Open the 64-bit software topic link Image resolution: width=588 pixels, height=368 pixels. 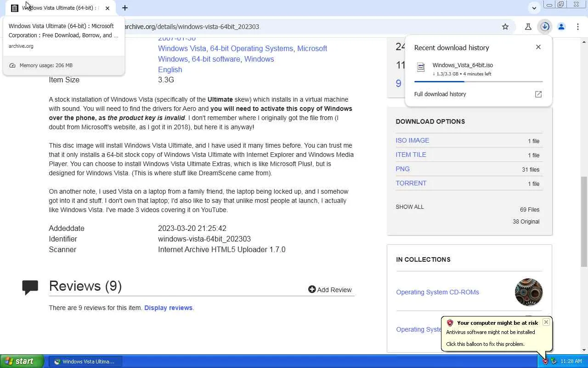point(216,59)
